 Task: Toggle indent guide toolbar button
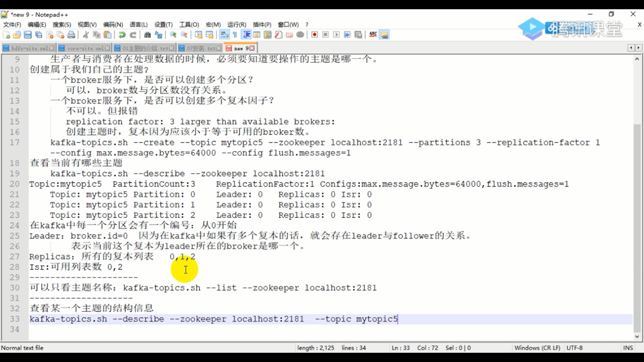click(247, 35)
